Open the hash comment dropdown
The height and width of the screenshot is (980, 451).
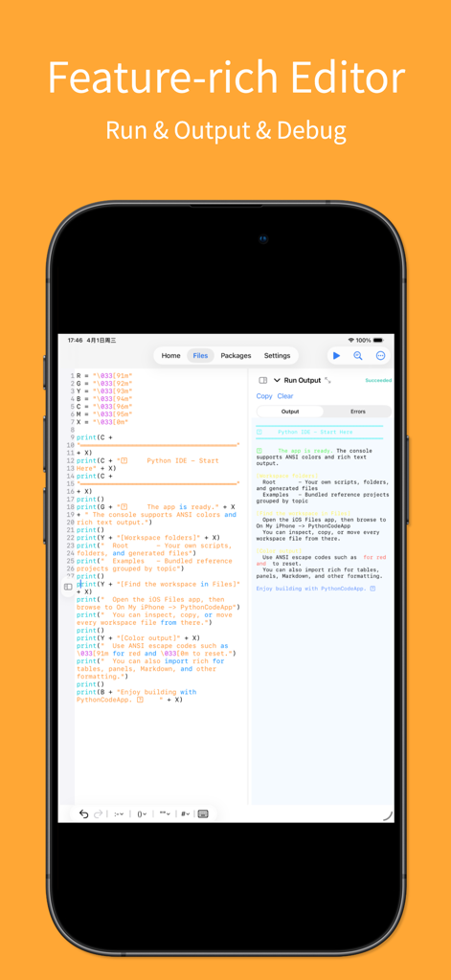tap(185, 813)
